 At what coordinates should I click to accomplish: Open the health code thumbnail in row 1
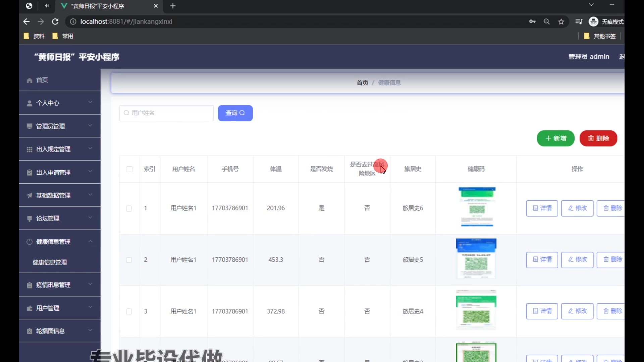point(477,207)
